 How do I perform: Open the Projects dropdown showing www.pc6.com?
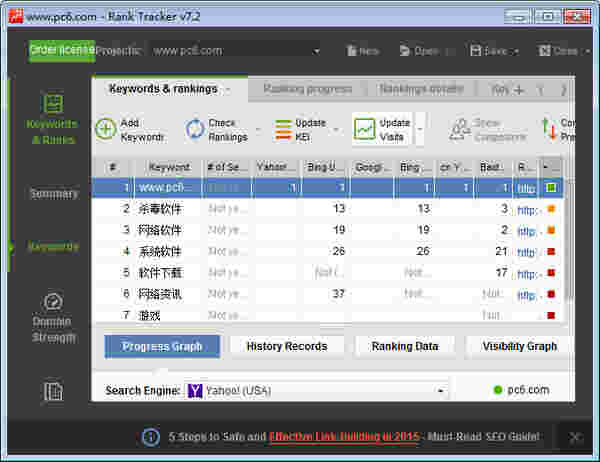235,51
